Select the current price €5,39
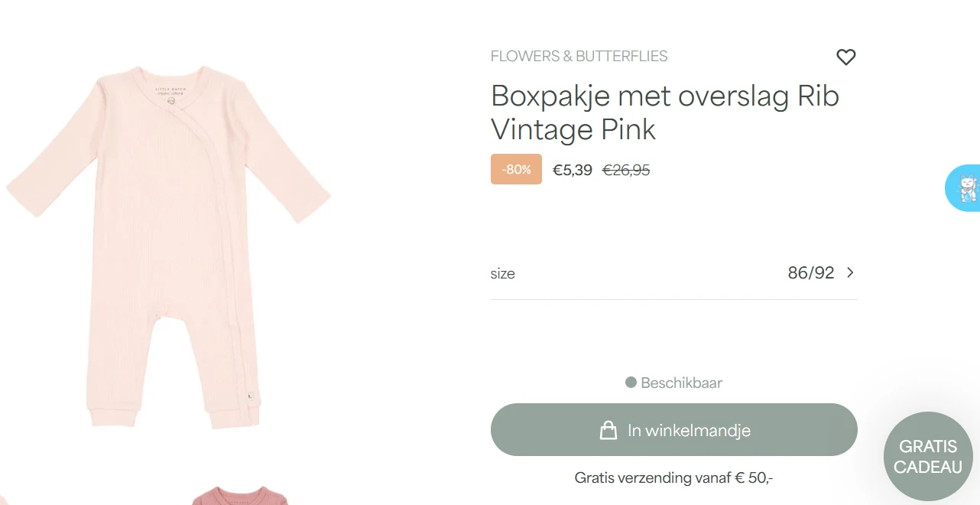Viewport: 980px width, 505px height. 572,169
